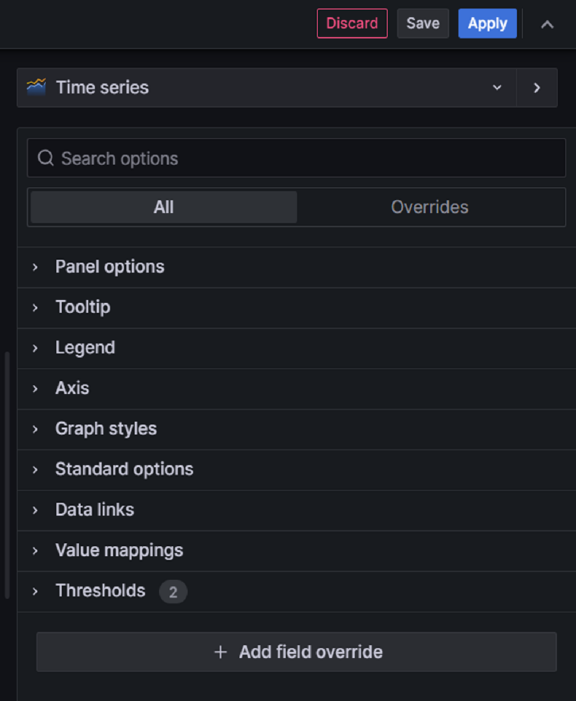The height and width of the screenshot is (702, 577).
Task: Expand the Tooltip section
Action: (296, 308)
